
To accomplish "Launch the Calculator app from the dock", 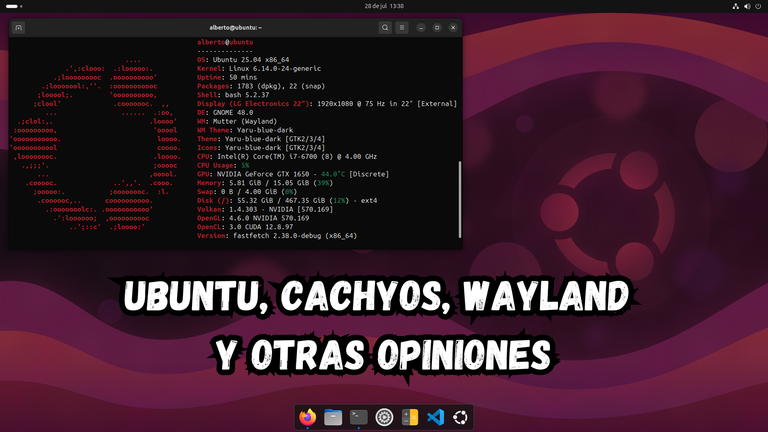I will [409, 417].
